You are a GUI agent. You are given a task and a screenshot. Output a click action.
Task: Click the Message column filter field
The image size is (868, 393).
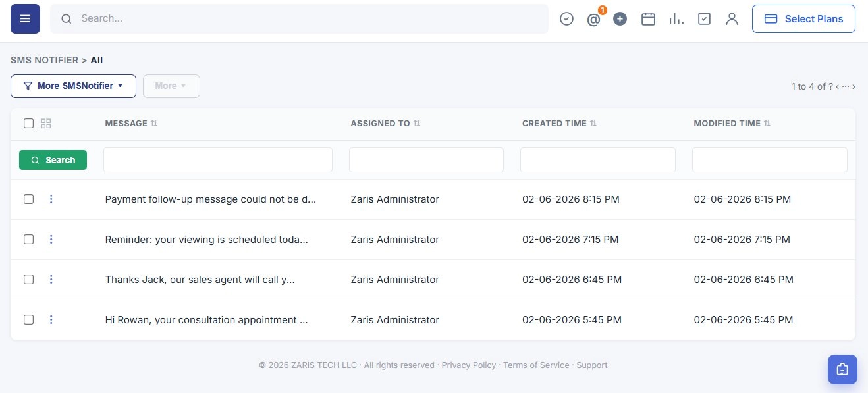click(x=218, y=160)
